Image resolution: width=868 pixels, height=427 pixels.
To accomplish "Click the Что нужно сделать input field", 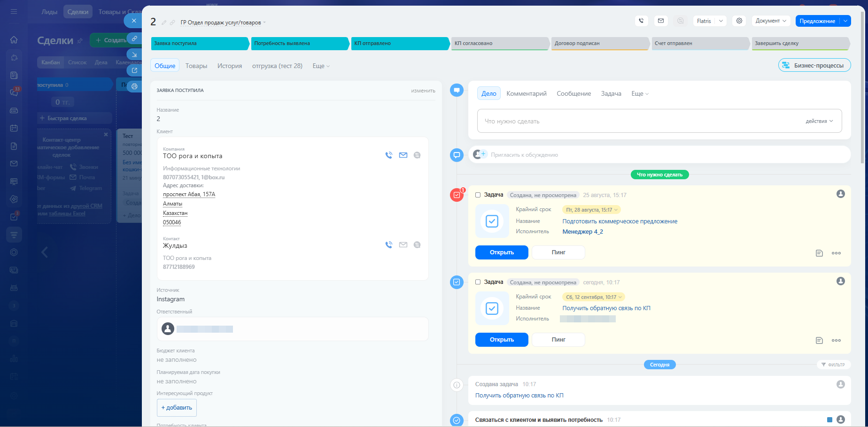I will pyautogui.click(x=659, y=121).
